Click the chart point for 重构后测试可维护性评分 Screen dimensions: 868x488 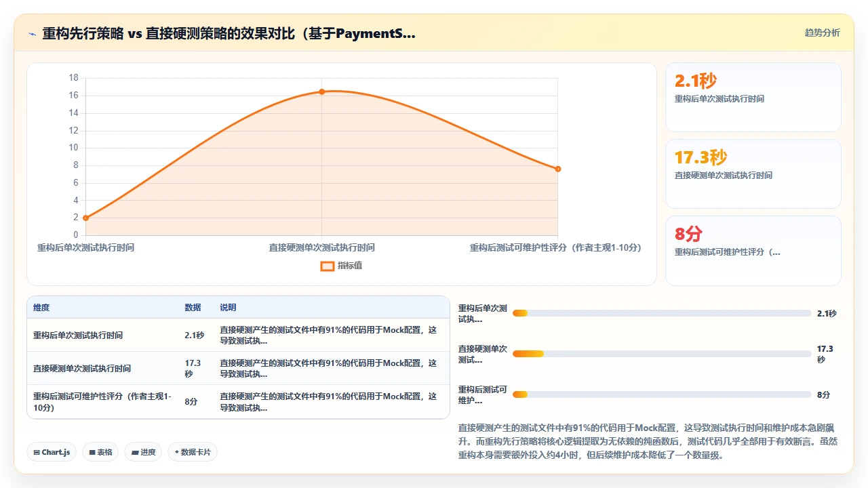pos(557,169)
